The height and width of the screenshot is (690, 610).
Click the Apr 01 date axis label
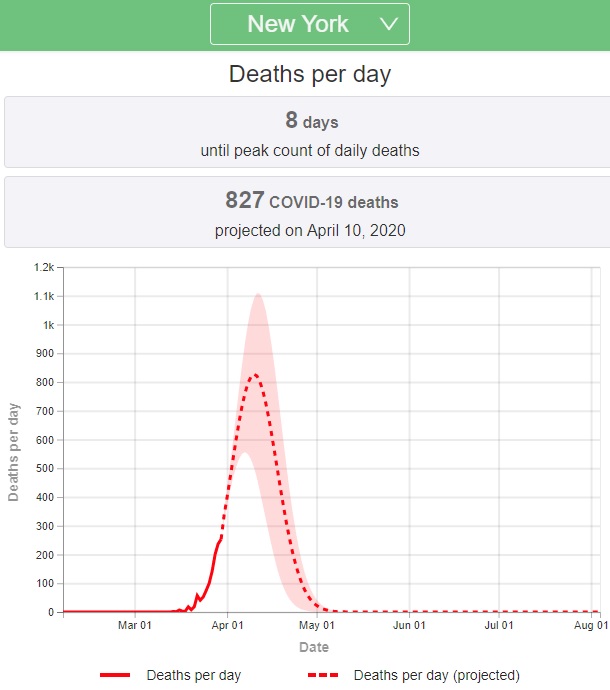point(227,626)
